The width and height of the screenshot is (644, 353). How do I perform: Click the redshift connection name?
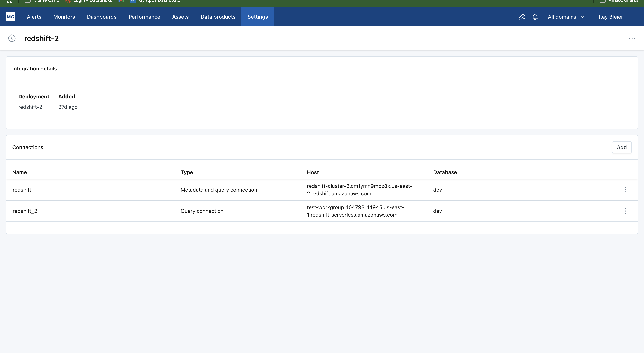coord(22,190)
